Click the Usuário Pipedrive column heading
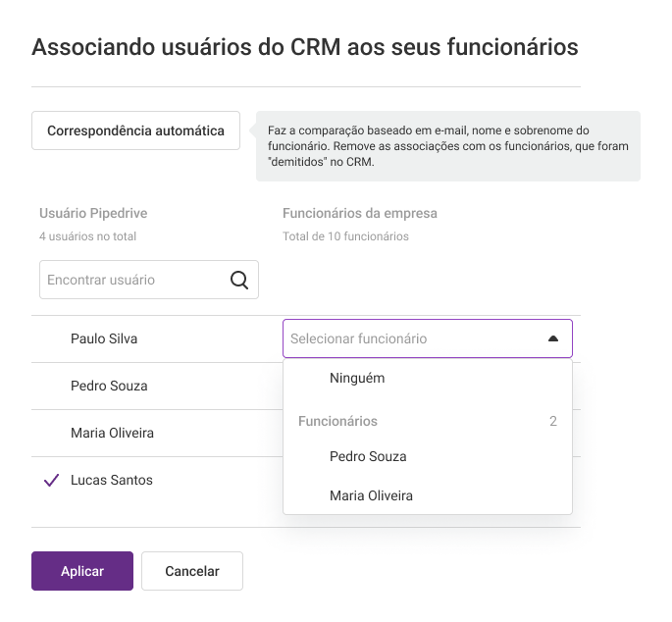This screenshot has height=622, width=672. click(93, 213)
